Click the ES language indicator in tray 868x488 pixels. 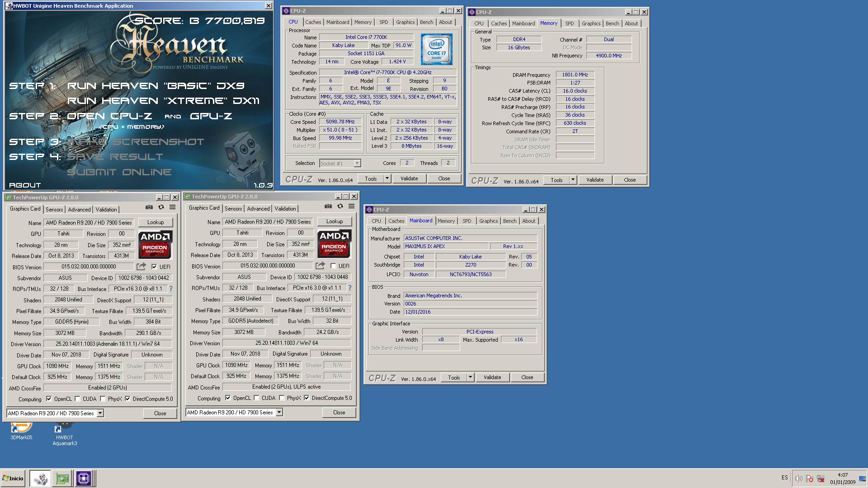tap(784, 478)
